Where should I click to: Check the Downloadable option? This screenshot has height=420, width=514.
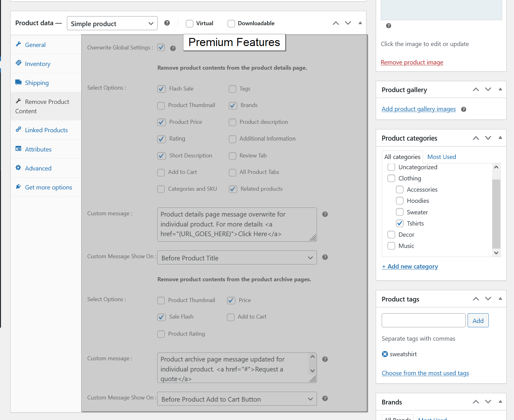(231, 24)
